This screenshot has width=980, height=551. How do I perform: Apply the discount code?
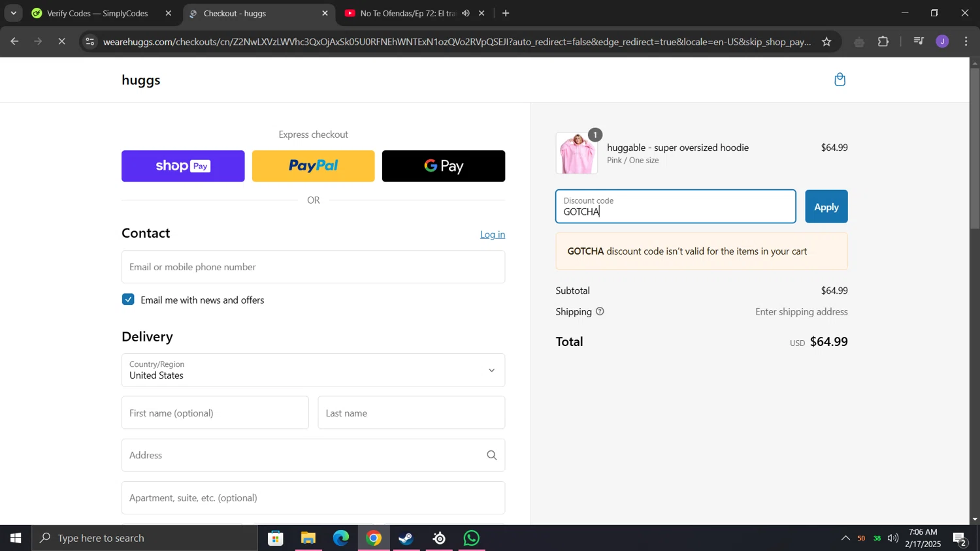coord(826,206)
